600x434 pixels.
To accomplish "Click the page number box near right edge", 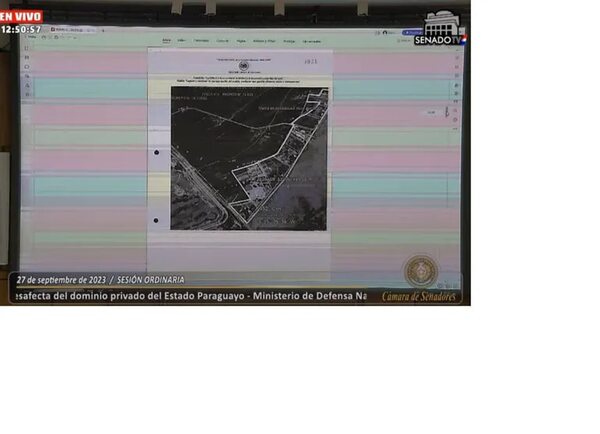I will (431, 113).
